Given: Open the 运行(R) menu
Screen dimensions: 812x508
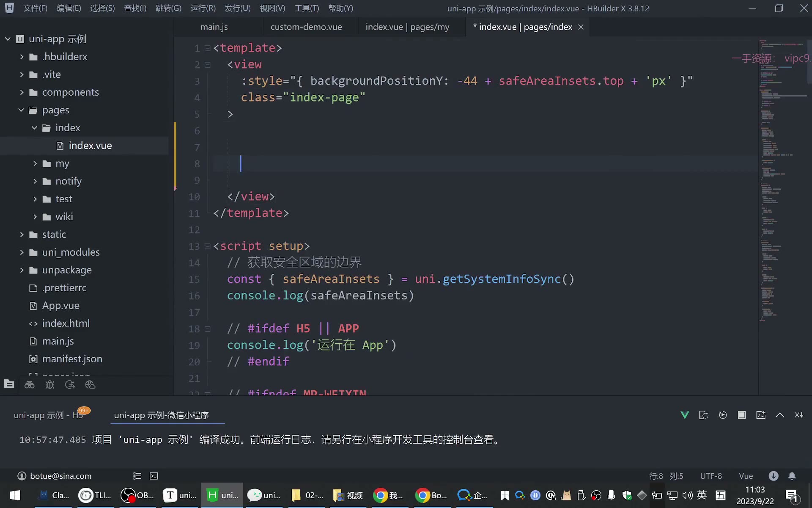Looking at the screenshot, I should click(x=203, y=8).
